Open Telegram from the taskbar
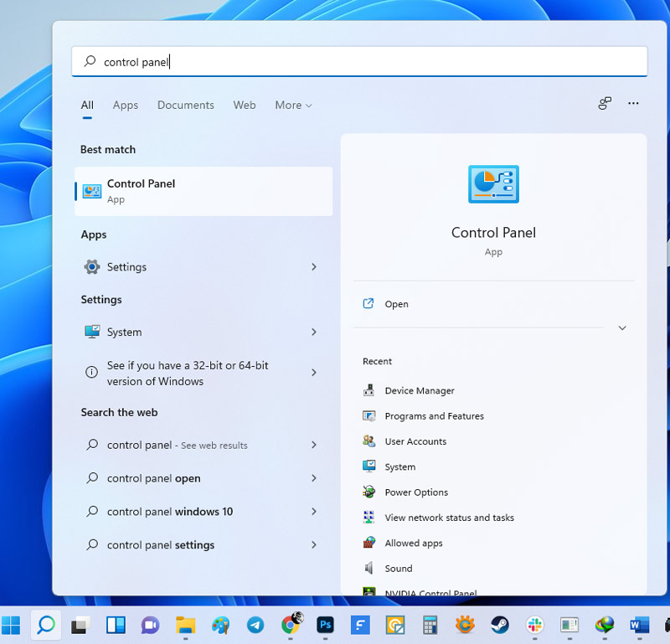Viewport: 670px width, 644px height. pyautogui.click(x=255, y=625)
